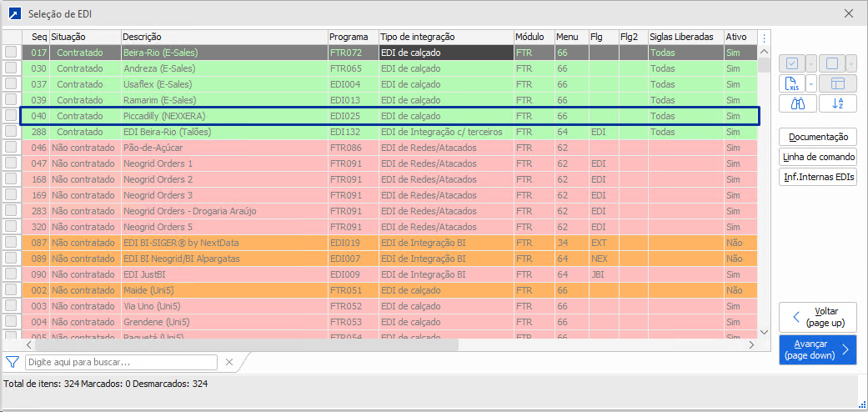Click the binoculars search icon
The image size is (868, 412).
coord(798,103)
